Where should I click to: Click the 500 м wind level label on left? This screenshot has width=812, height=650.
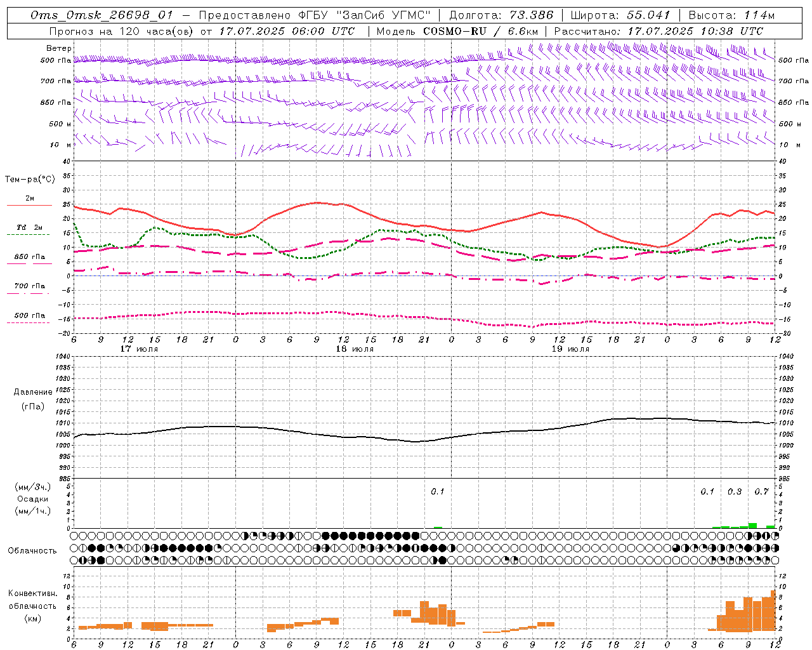pos(61,124)
